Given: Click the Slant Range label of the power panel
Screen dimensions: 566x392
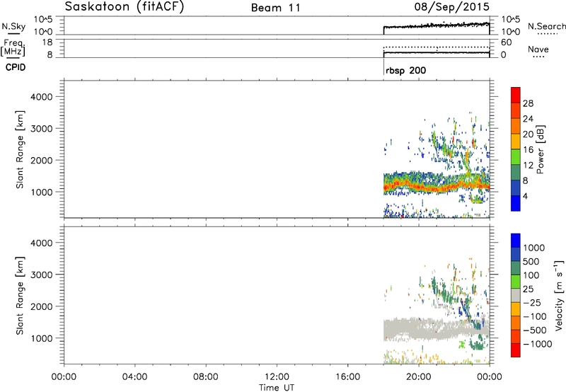Looking at the screenshot, I should tap(20, 149).
